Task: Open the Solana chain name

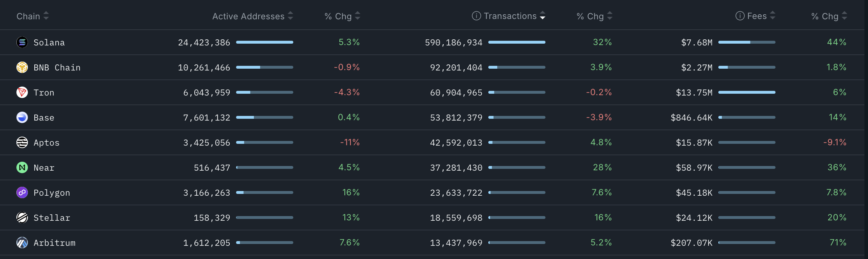Action: (49, 43)
